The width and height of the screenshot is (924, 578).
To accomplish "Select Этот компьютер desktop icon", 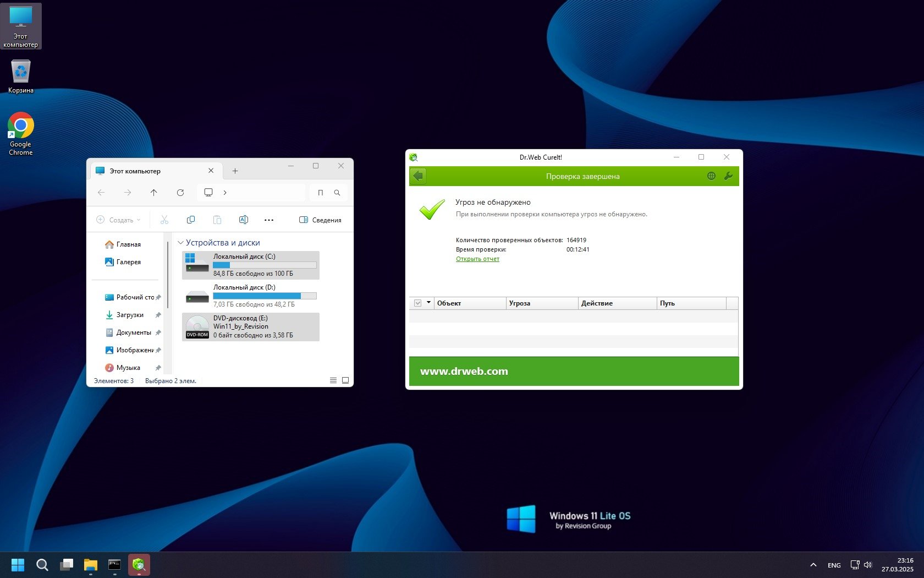I will pyautogui.click(x=21, y=26).
